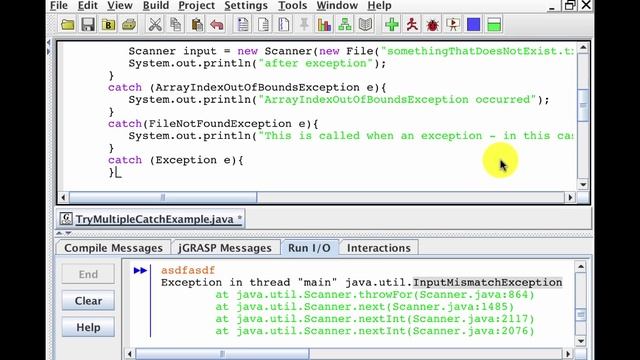
Task: Click the Help button in Run I/O
Action: coord(88,327)
